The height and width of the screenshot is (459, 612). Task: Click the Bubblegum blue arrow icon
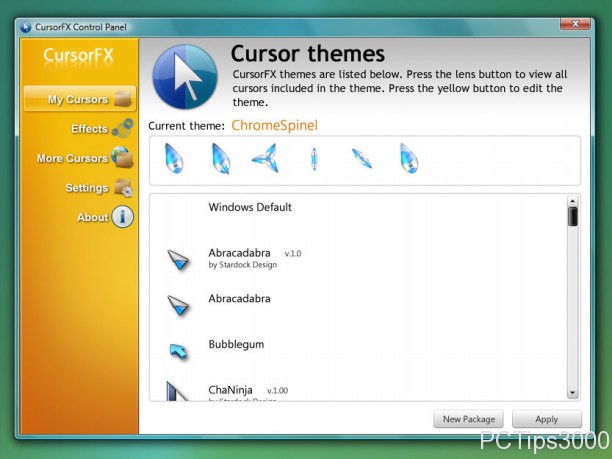click(x=179, y=351)
